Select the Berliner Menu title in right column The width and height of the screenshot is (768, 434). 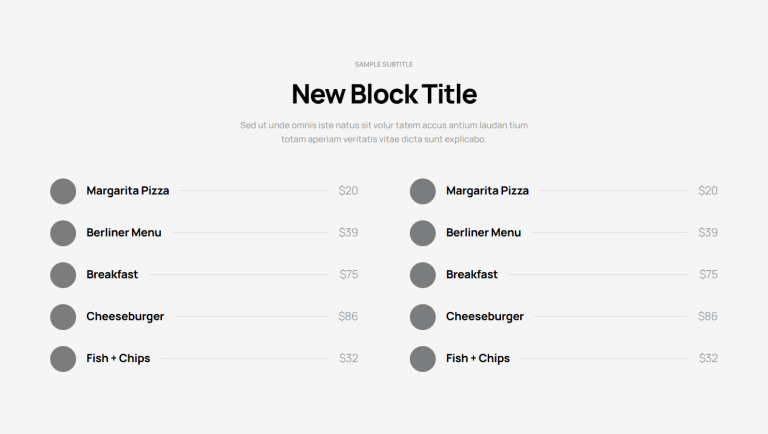click(483, 233)
